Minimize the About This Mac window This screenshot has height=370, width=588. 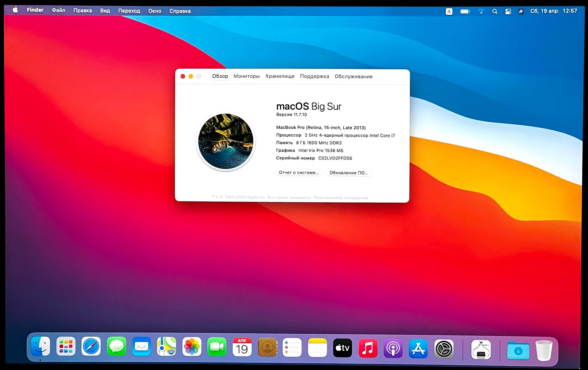pos(191,76)
